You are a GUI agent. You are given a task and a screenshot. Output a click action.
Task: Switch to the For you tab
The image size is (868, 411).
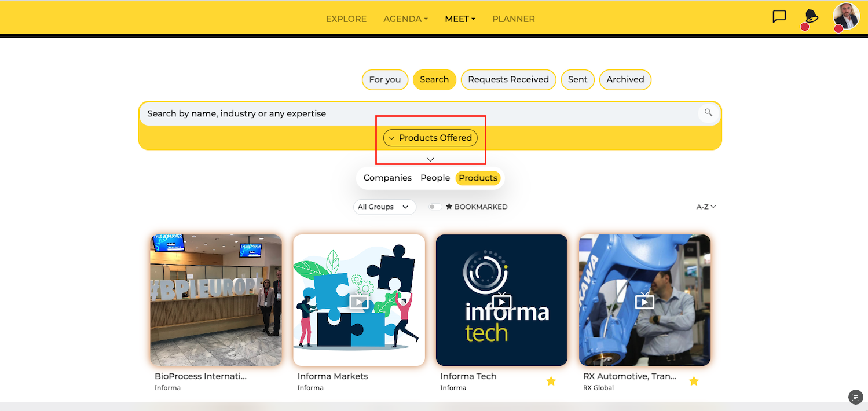(385, 79)
